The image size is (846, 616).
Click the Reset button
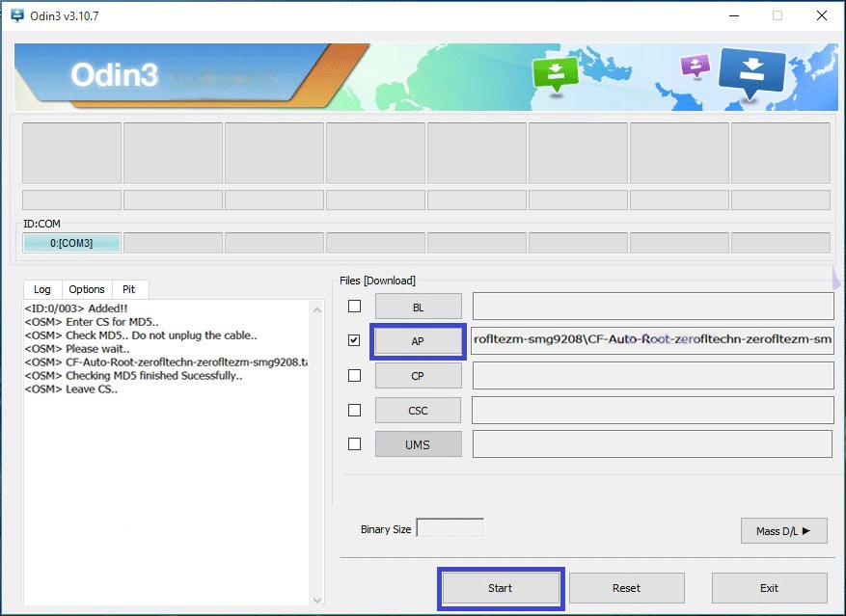[x=626, y=588]
